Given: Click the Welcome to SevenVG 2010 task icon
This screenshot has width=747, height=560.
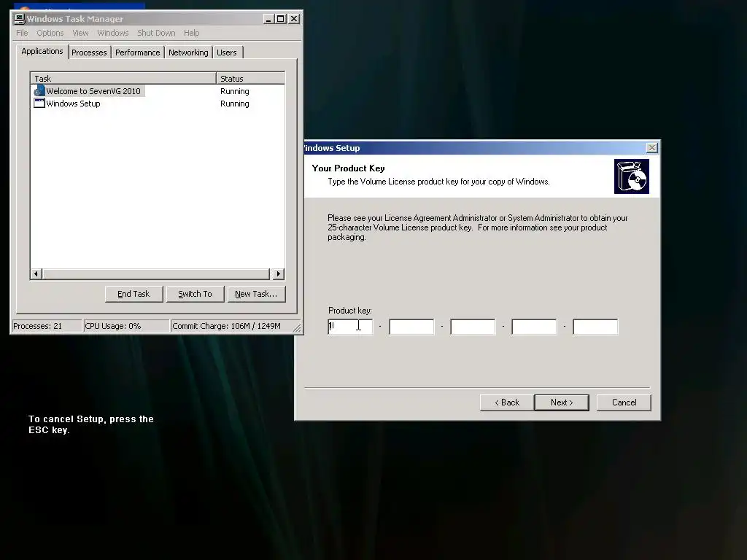Looking at the screenshot, I should click(x=39, y=91).
